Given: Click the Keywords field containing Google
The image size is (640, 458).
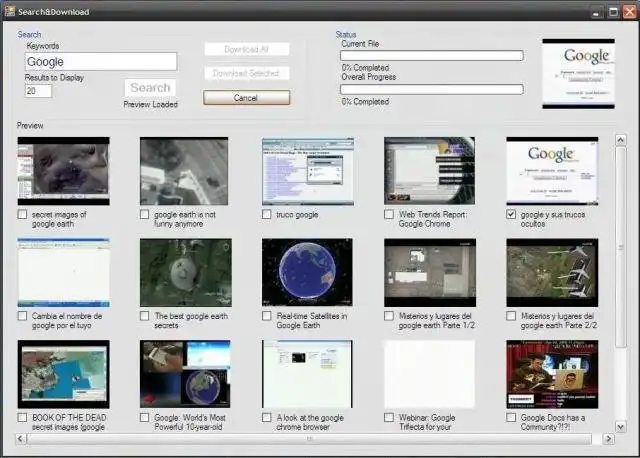Looking at the screenshot, I should [101, 62].
